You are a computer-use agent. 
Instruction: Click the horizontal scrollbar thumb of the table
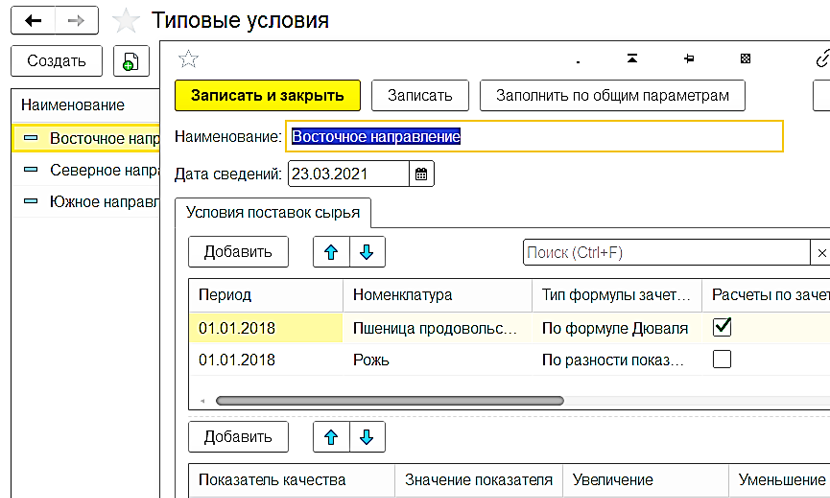390,401
